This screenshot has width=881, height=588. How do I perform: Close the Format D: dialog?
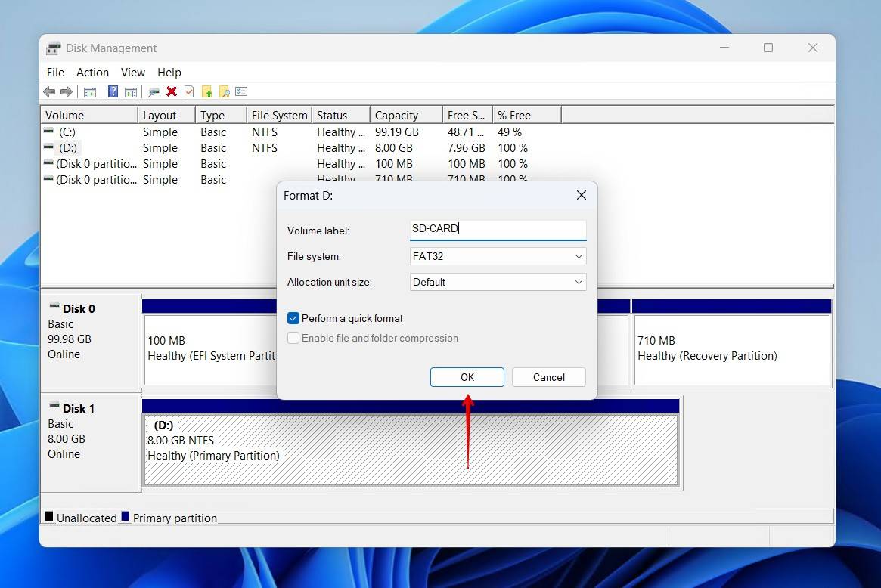click(x=581, y=195)
